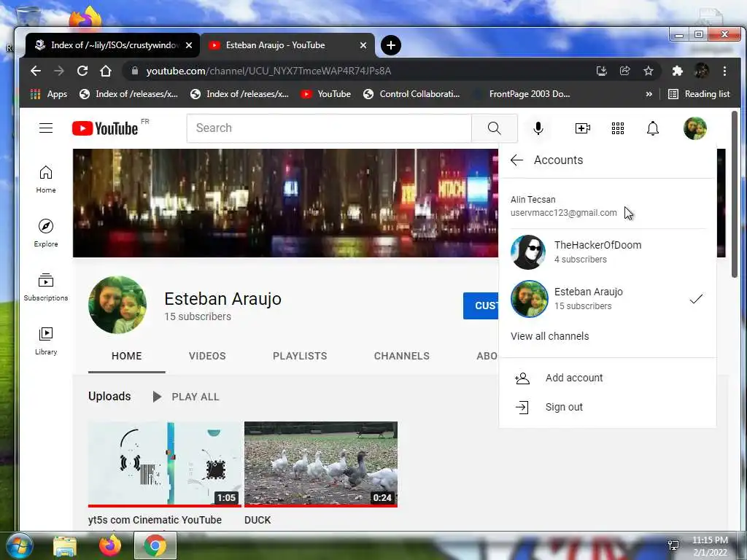Click the share page icon in address bar
The height and width of the screenshot is (560, 747).
(624, 71)
